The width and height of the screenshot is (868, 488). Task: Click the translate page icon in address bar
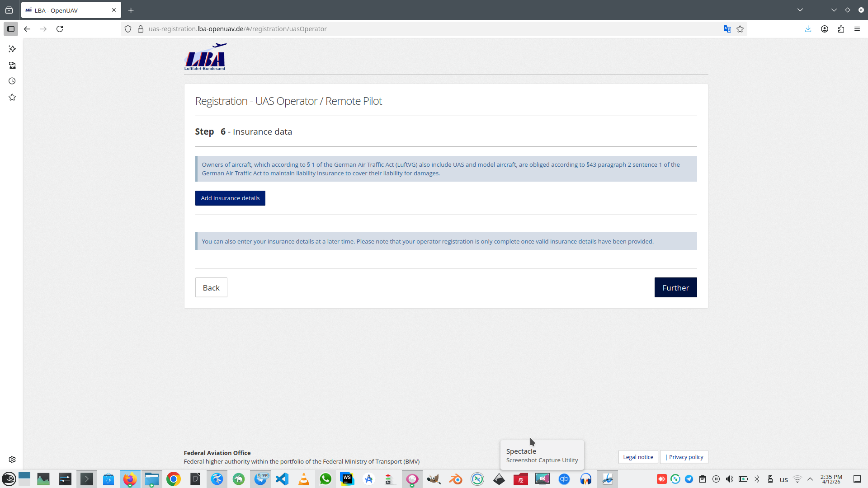tap(727, 29)
